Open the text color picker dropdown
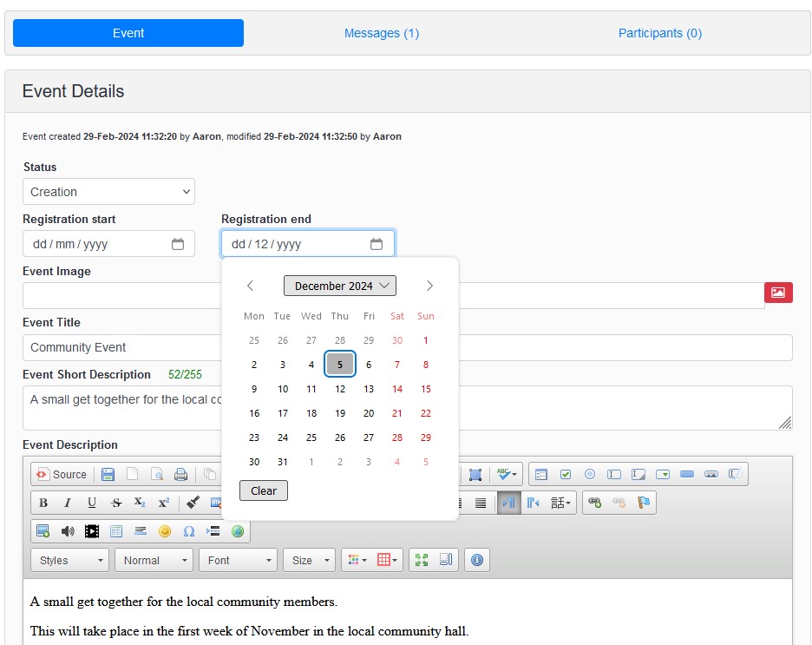The height and width of the screenshot is (645, 812). pyautogui.click(x=357, y=560)
